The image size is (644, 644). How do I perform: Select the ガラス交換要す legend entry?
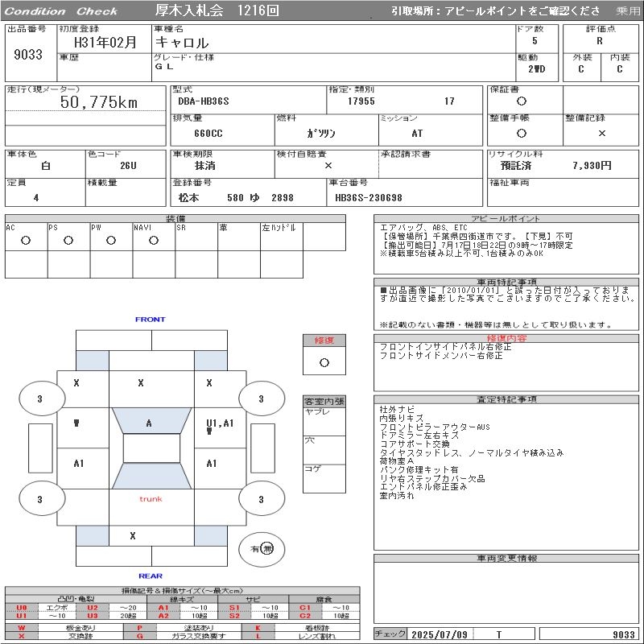tap(199, 636)
